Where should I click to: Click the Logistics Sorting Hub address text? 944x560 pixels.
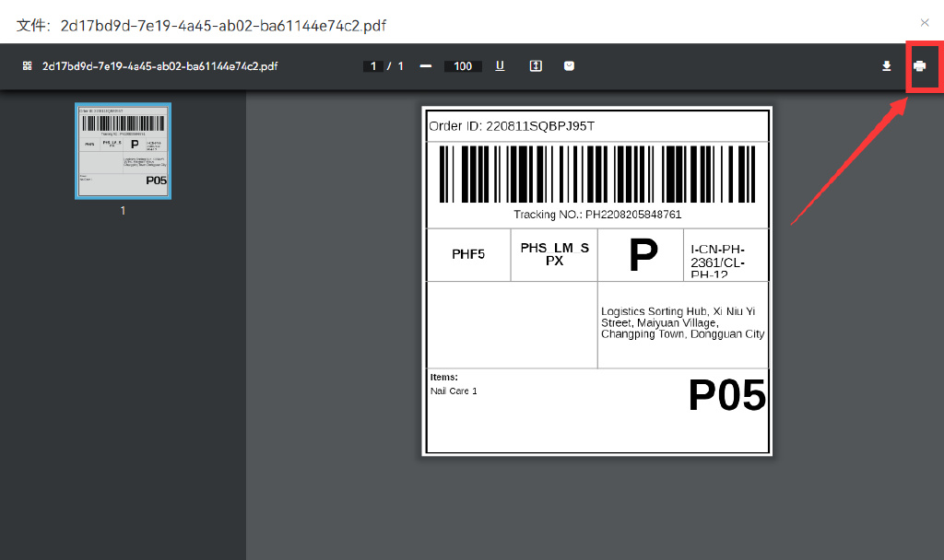click(682, 323)
